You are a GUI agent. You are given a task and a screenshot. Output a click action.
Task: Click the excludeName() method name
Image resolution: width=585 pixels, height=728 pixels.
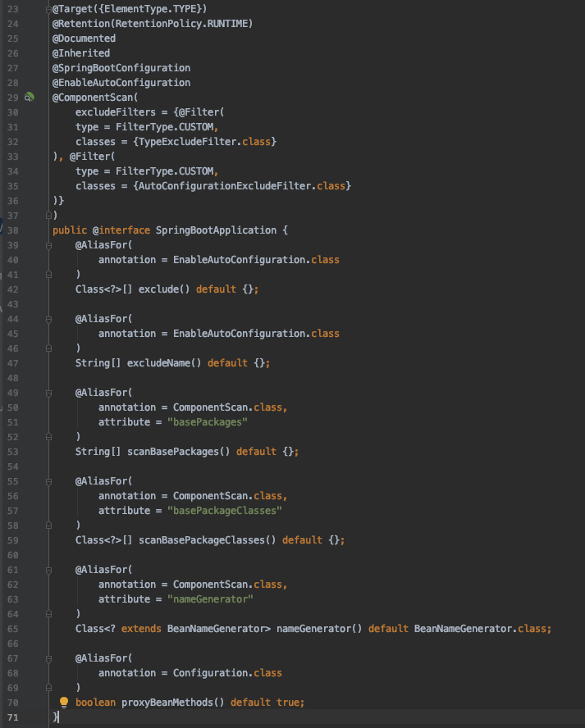tap(164, 363)
